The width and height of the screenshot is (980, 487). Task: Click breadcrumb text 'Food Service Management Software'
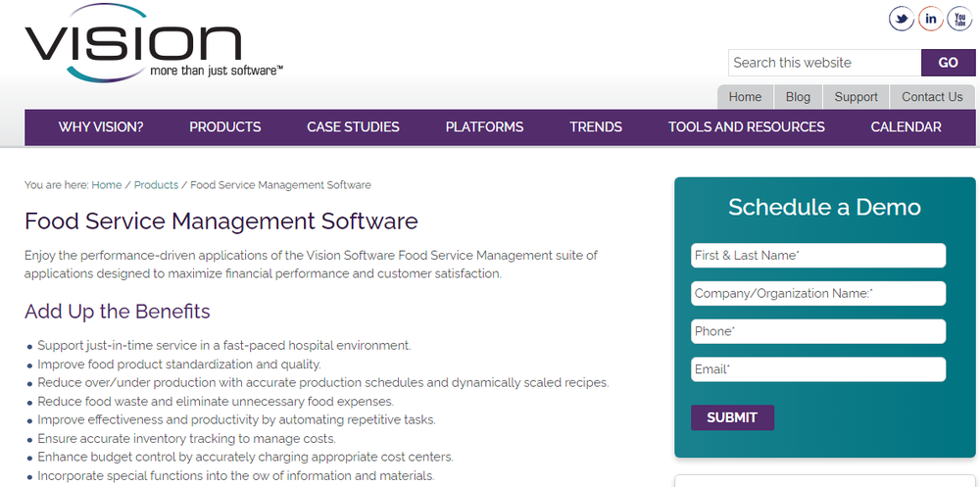pyautogui.click(x=280, y=185)
